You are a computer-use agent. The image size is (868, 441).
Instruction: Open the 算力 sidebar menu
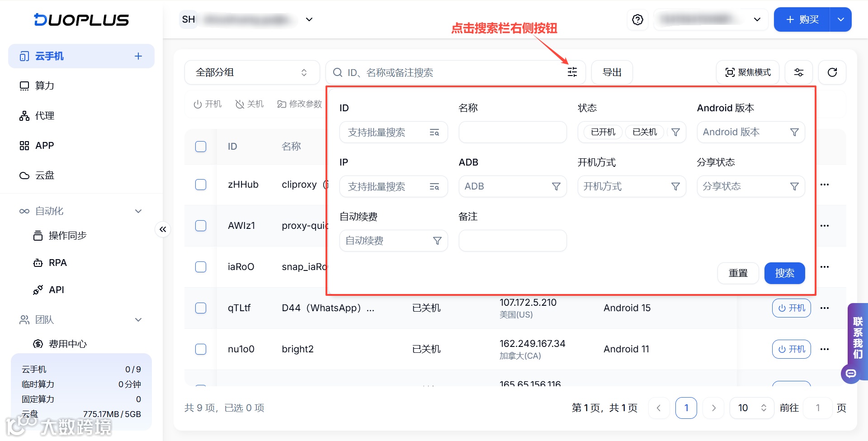pos(81,86)
